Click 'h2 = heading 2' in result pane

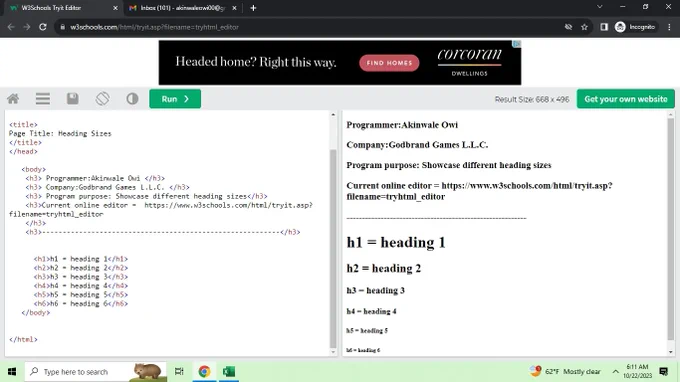pos(383,268)
